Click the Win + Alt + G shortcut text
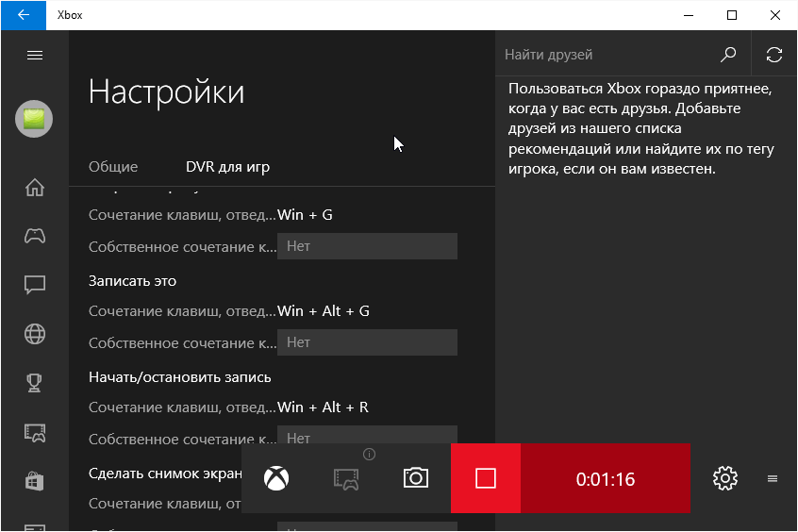The width and height of the screenshot is (798, 532). pyautogui.click(x=324, y=311)
